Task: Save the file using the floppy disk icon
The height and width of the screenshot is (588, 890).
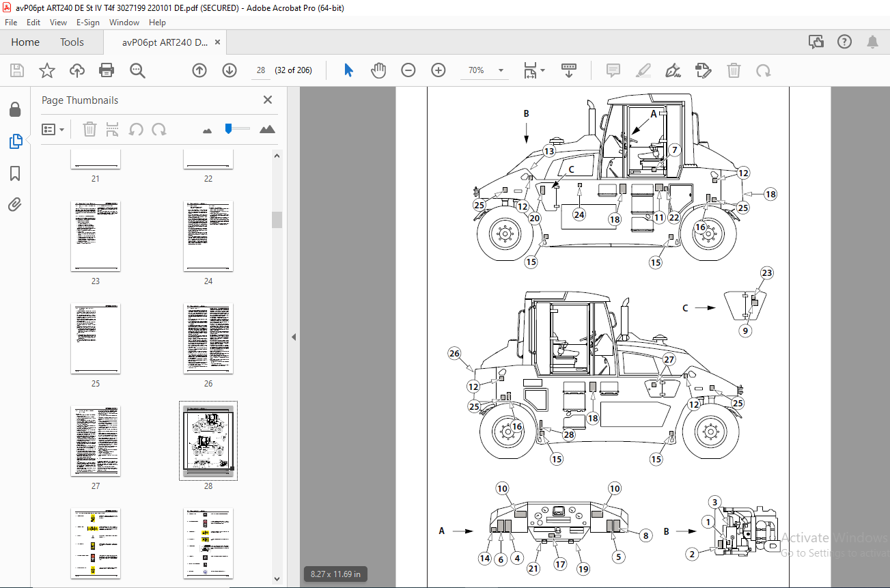Action: coord(17,70)
